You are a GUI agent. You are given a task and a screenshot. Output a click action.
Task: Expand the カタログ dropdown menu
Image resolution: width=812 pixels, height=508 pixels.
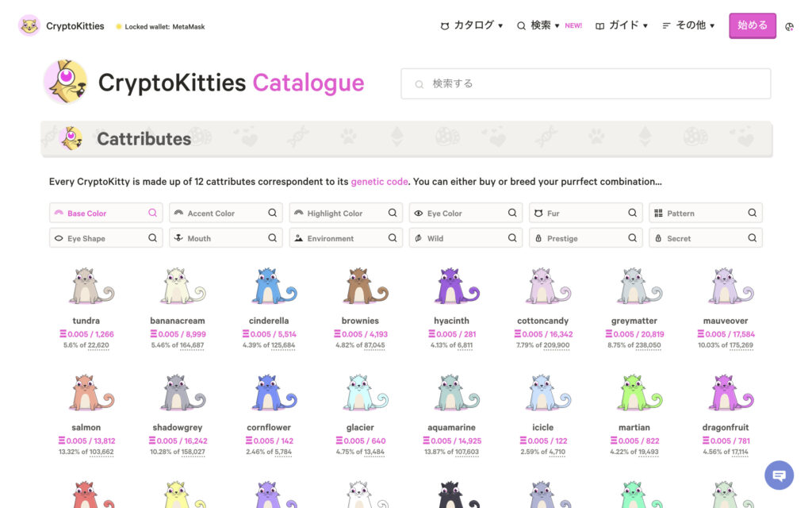[472, 25]
